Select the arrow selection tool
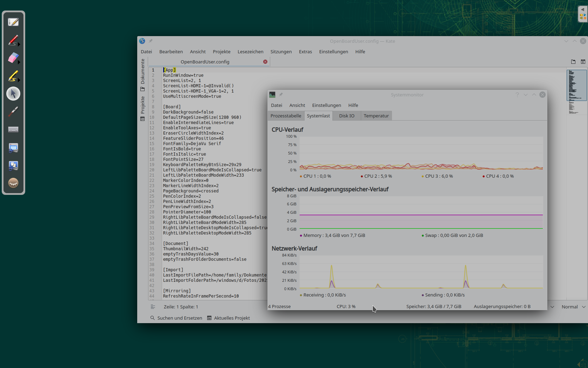Screen dimensions: 588x368 tap(13, 94)
